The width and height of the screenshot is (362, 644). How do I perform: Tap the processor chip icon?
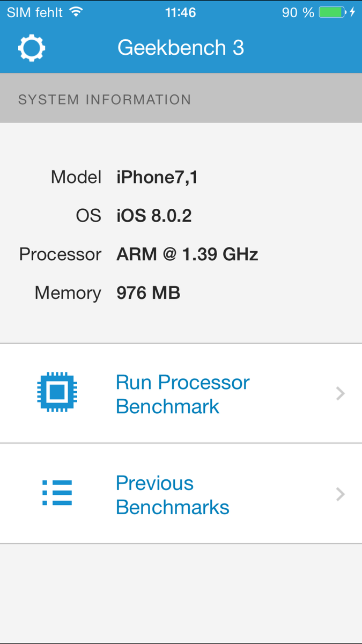tap(57, 393)
